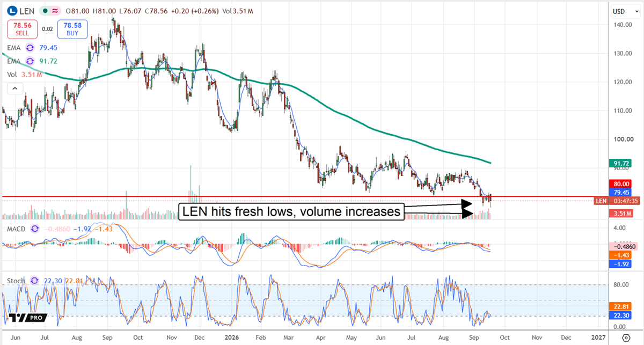Select the Vol indicator legend label
644x345 pixels.
click(12, 75)
